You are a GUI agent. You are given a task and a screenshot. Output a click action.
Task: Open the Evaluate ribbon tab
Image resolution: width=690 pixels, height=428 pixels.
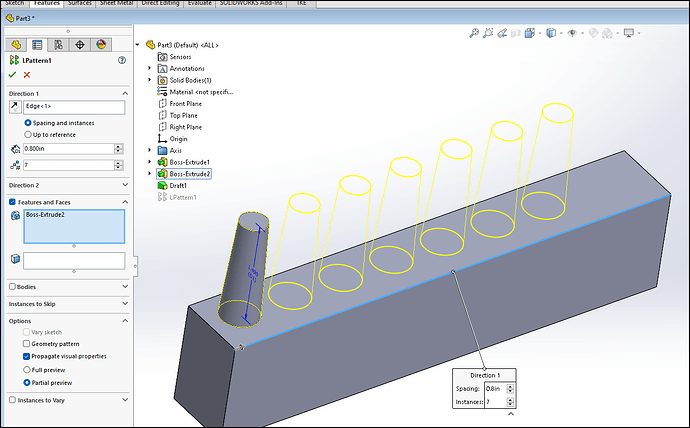coord(200,4)
